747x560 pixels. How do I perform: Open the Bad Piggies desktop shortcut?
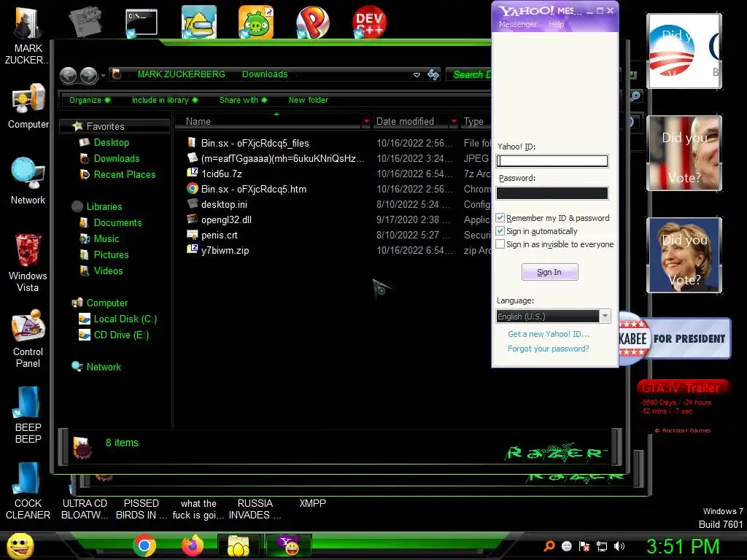point(256,22)
